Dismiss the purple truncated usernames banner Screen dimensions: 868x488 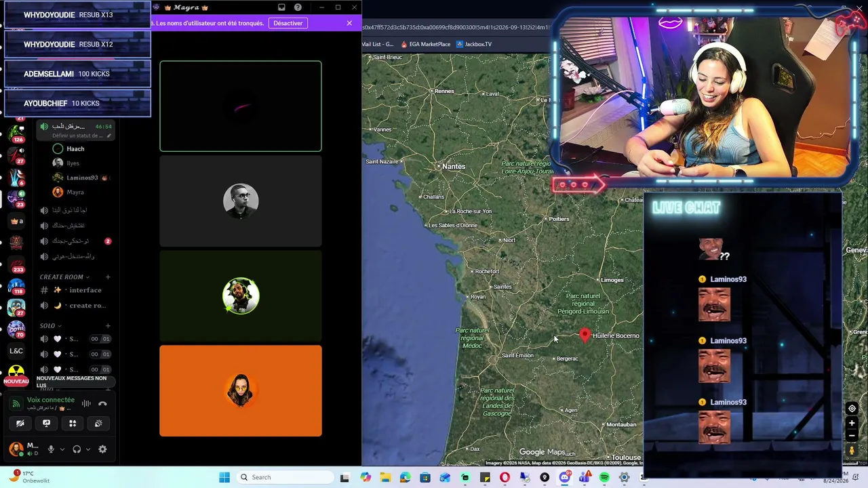[349, 23]
